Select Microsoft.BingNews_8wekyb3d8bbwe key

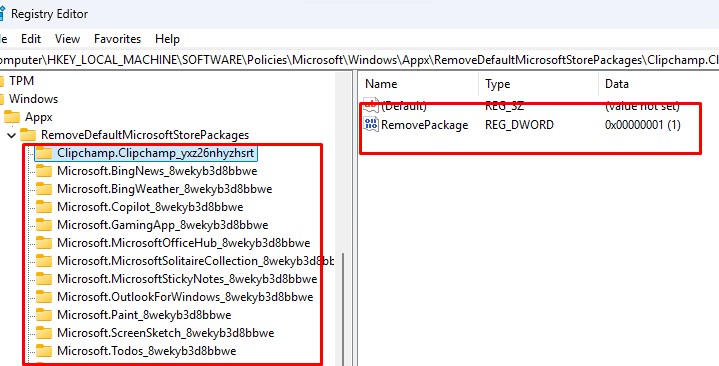(157, 171)
